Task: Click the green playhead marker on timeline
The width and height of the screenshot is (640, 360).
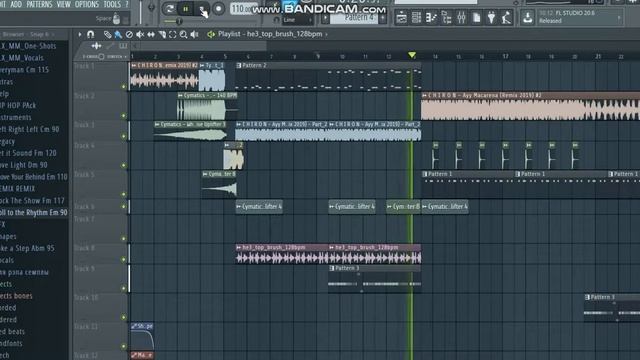Action: (x=412, y=55)
